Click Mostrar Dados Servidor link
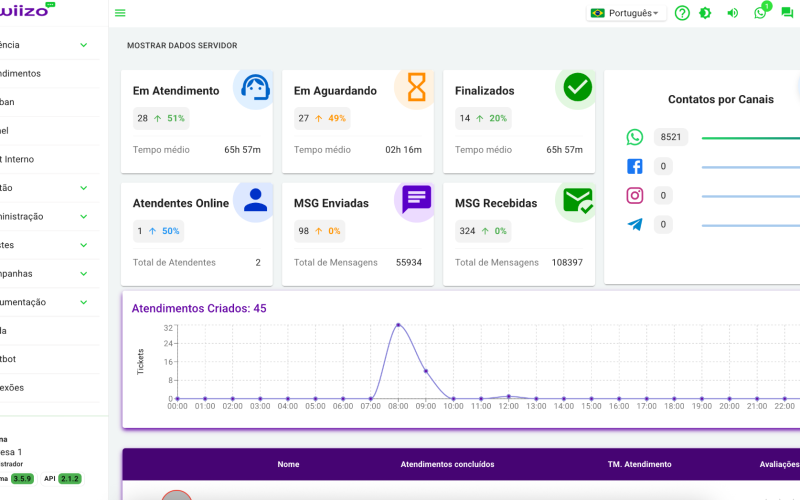The height and width of the screenshot is (500, 800). (182, 46)
